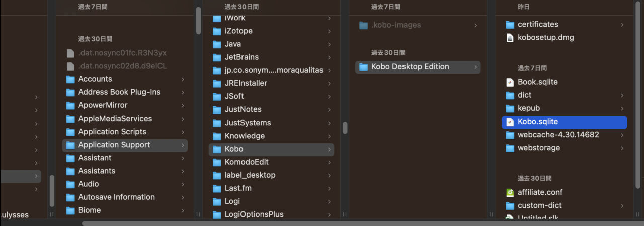644x226 pixels.
Task: Click the Application Scripts folder icon
Action: point(70,132)
